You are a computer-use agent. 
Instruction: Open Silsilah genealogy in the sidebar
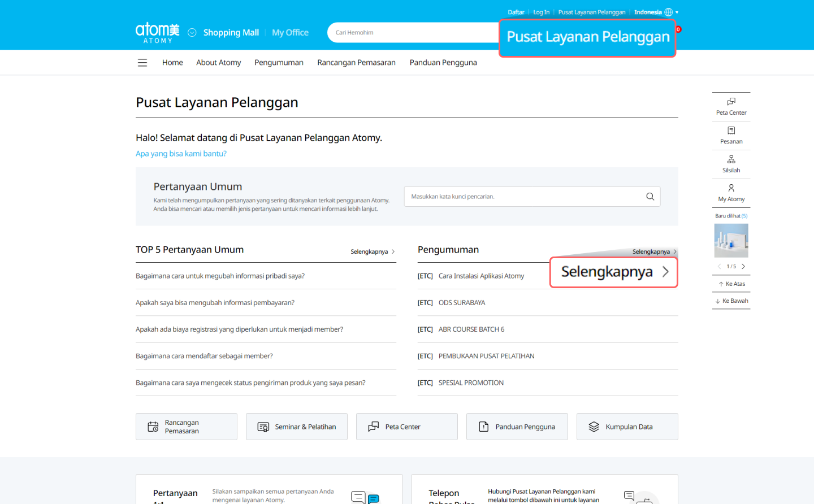731,164
